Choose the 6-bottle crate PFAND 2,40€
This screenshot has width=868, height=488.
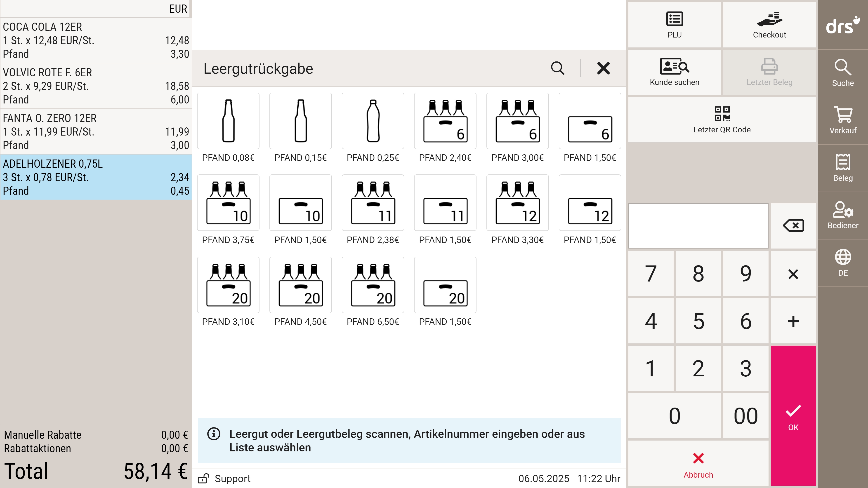[x=445, y=121]
